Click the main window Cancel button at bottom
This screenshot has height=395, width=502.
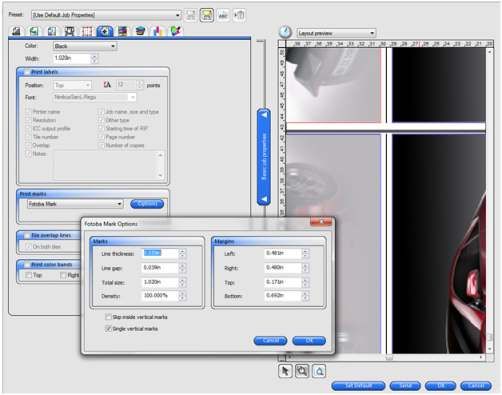coord(476,386)
